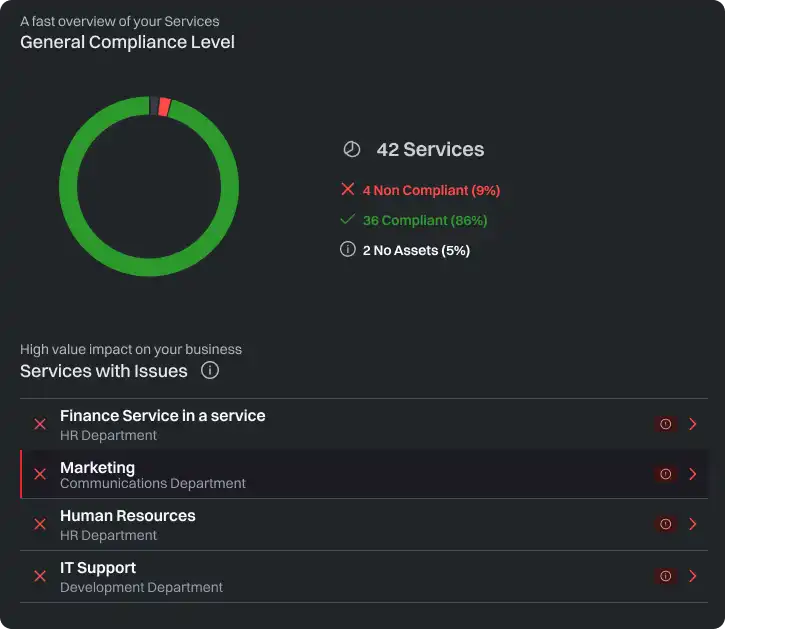
Task: Expand the Finance Service in a service chevron
Action: tap(693, 424)
